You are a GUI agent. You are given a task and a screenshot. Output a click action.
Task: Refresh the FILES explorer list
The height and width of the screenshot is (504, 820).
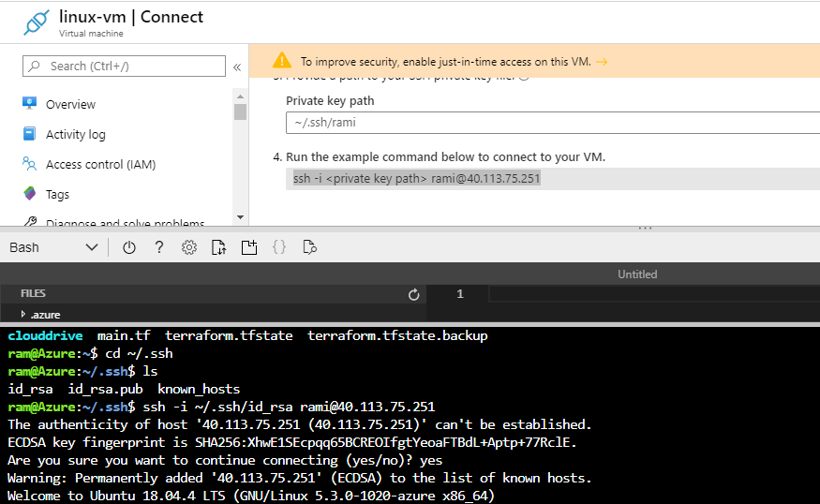click(x=414, y=294)
